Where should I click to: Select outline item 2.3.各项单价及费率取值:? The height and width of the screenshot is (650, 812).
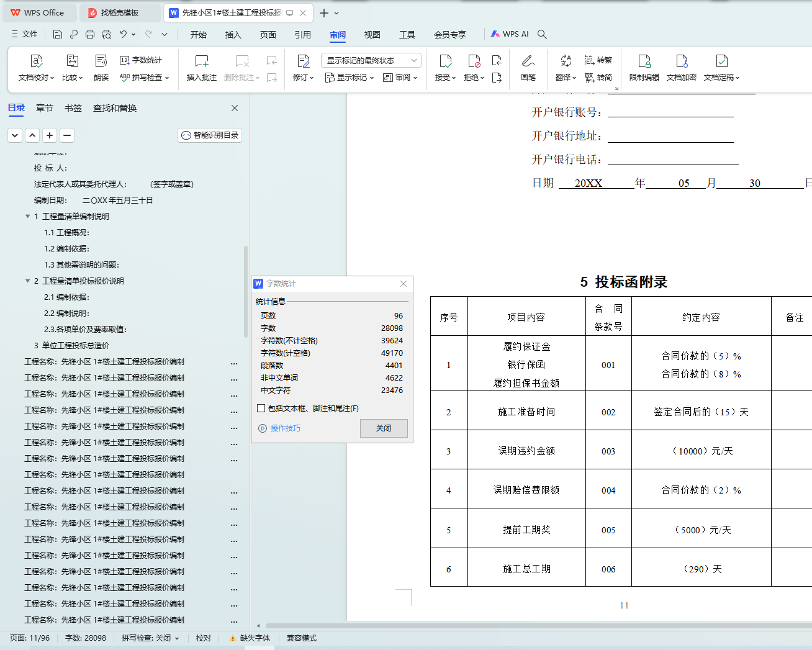click(85, 329)
